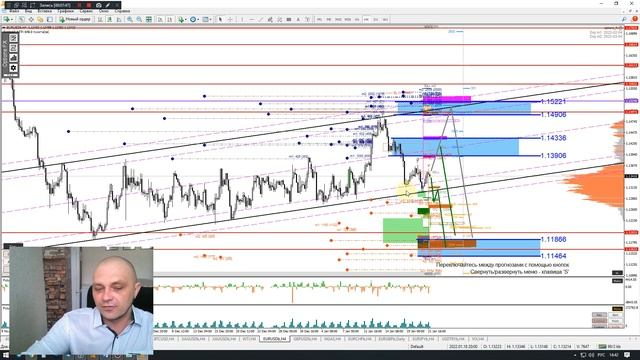
Task: Click the 'Новый ордер' button
Action: coord(75,19)
